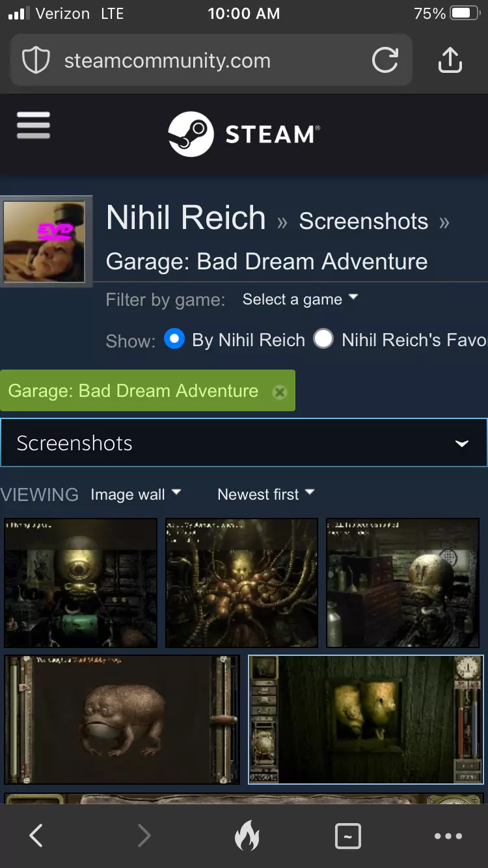Viewport: 488px width, 868px height.
Task: Select the Nihil Reich's Favorites radio option
Action: click(x=323, y=339)
